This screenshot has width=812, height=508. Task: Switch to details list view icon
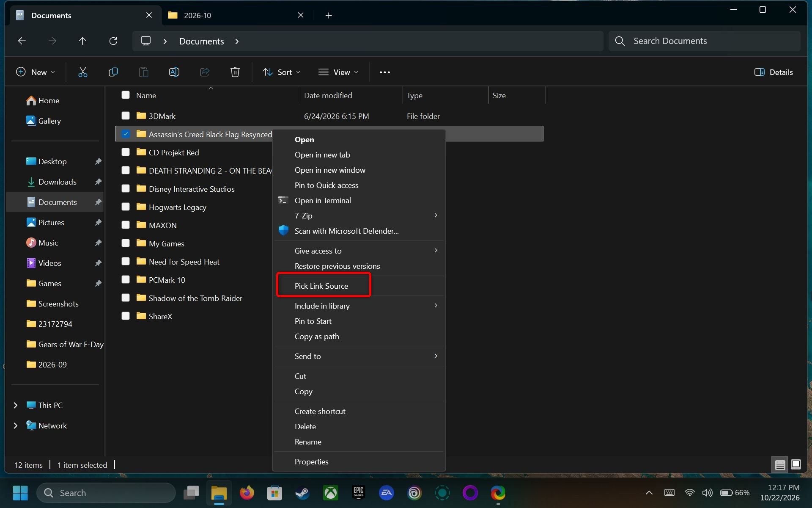pos(780,465)
